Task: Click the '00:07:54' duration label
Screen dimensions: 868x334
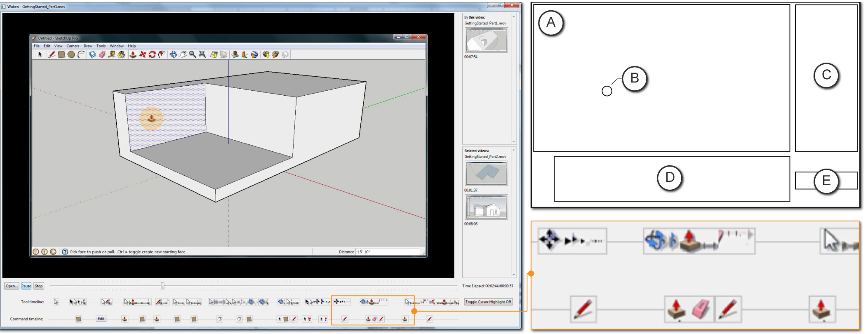Action: click(471, 57)
